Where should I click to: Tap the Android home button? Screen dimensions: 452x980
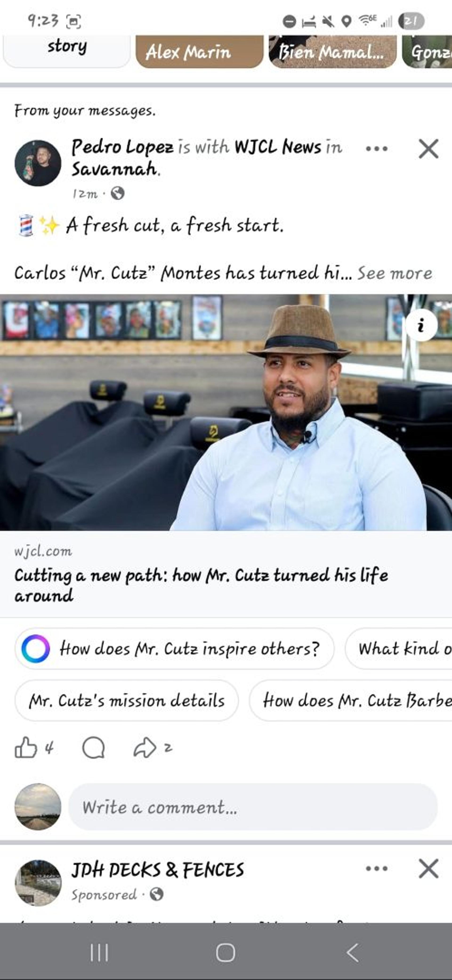click(226, 953)
